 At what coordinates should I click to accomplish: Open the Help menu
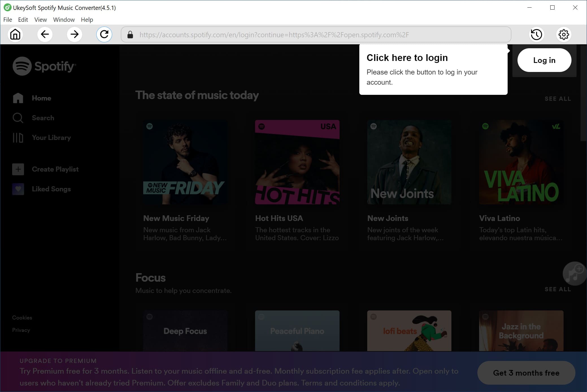pos(87,19)
